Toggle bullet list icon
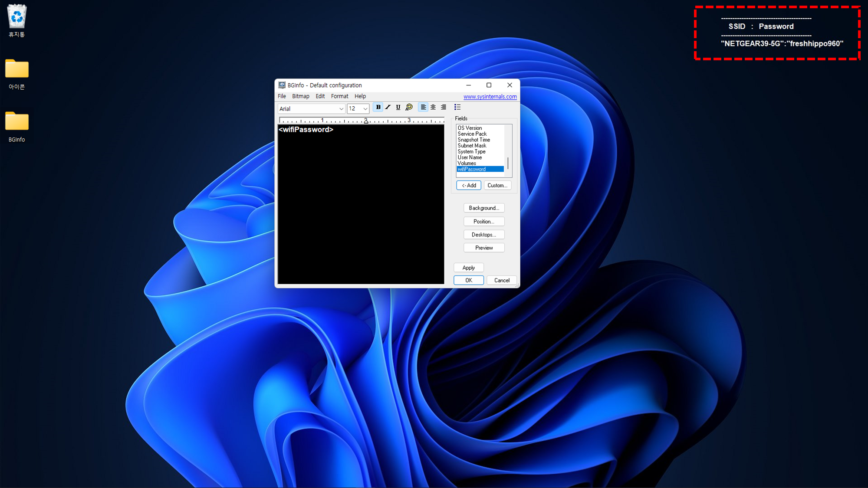 pyautogui.click(x=457, y=107)
